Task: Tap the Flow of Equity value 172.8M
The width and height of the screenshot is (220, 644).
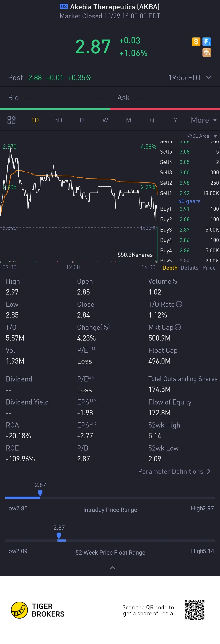Action: click(159, 413)
